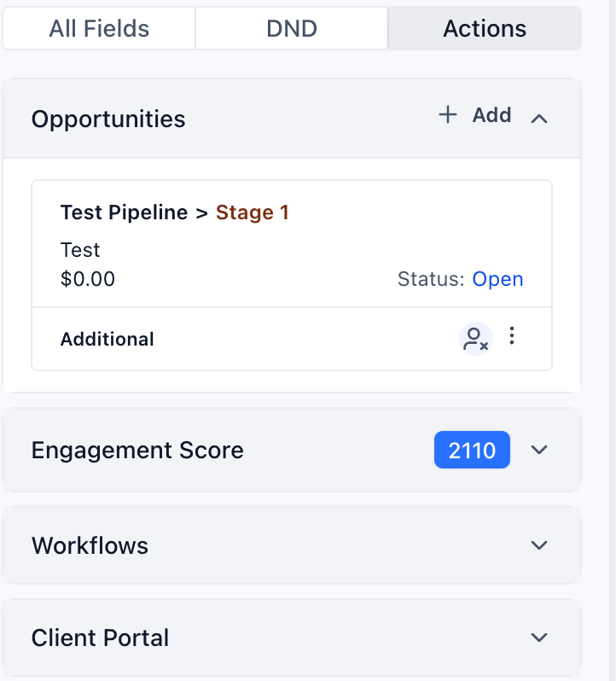Screen dimensions: 616x681
Task: Expand the Client Portal section
Action: (538, 637)
